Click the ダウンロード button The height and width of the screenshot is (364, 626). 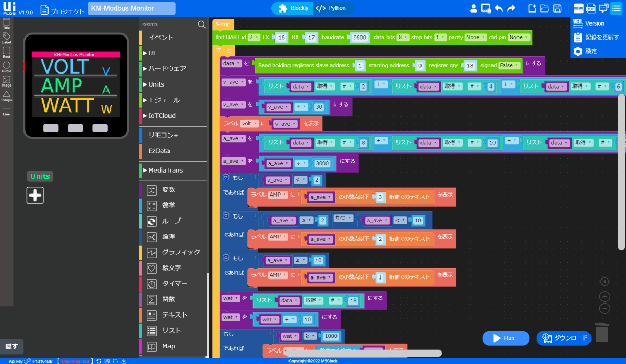coord(564,338)
